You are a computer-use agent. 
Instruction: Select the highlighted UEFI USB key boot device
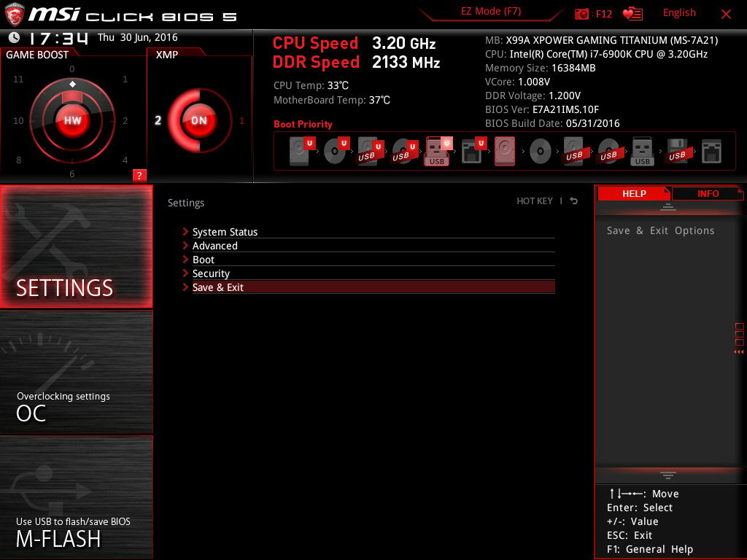tap(438, 151)
